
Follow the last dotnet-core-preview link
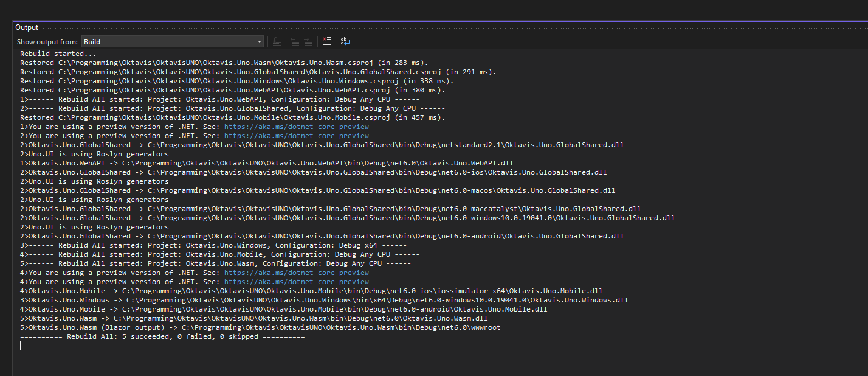(x=296, y=281)
